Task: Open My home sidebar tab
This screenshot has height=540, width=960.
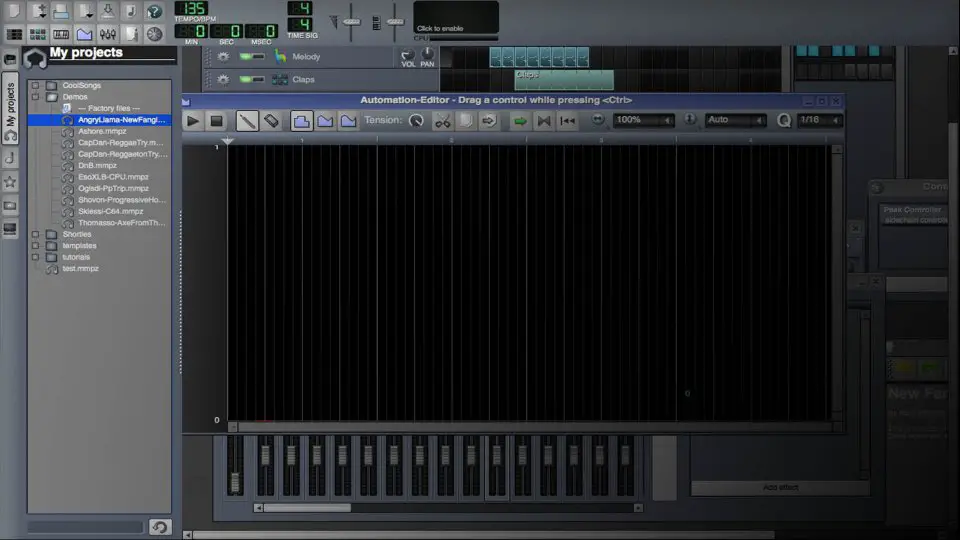Action: (x=10, y=206)
